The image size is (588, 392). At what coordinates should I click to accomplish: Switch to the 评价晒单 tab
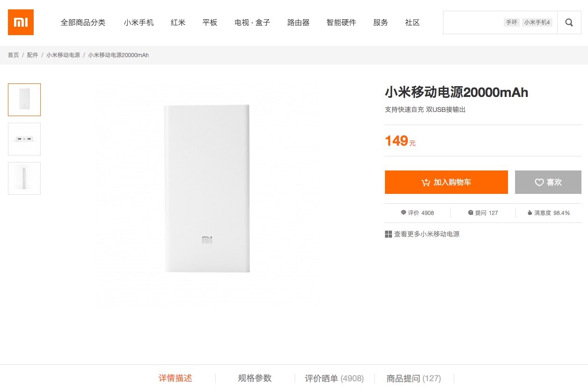click(x=334, y=378)
